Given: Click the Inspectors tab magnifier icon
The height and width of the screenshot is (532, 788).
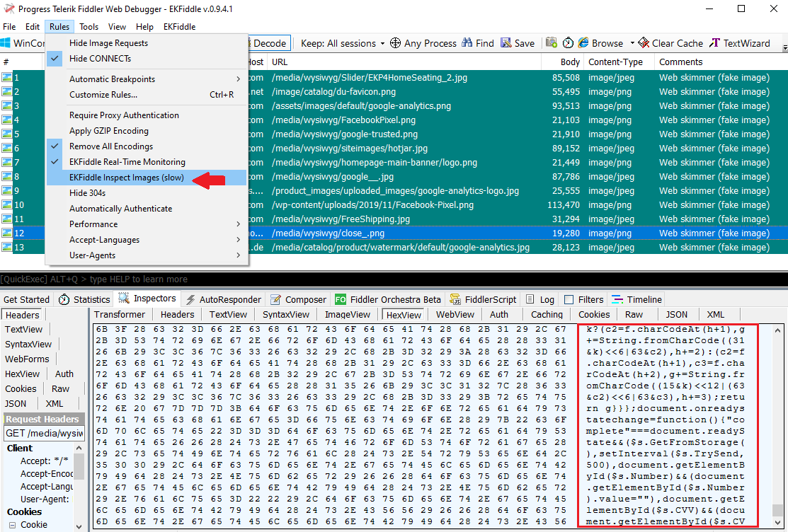Looking at the screenshot, I should coord(124,299).
